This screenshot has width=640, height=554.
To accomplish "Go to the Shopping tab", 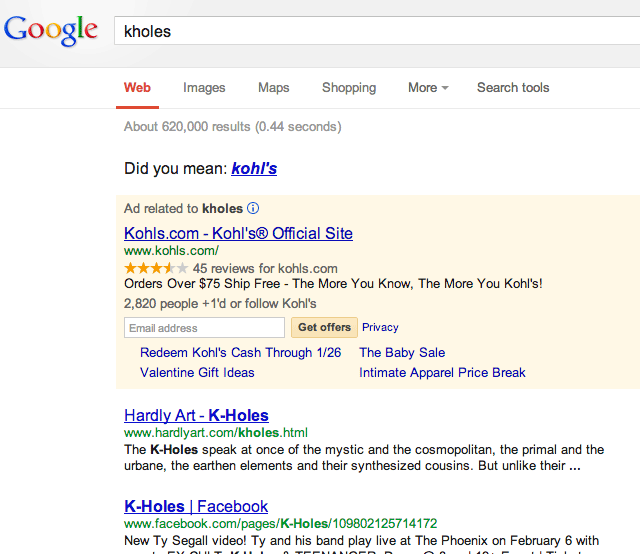I will [349, 87].
